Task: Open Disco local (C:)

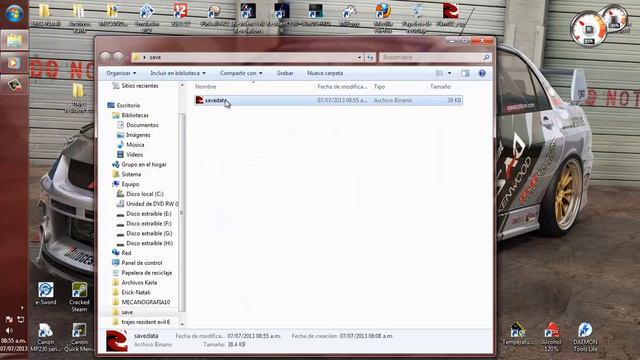Action: 140,194
